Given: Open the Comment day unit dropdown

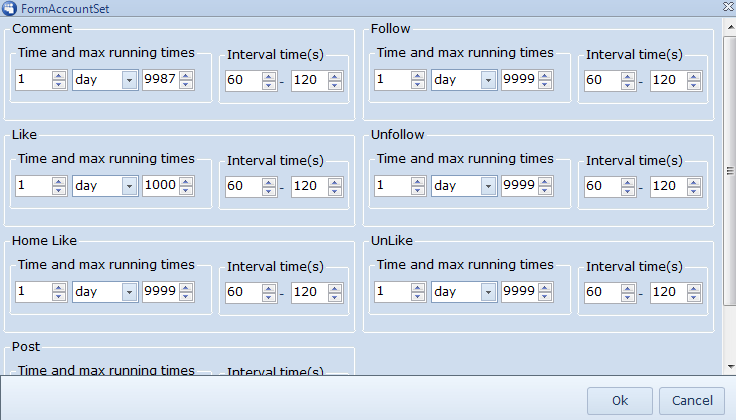Looking at the screenshot, I should point(129,80).
